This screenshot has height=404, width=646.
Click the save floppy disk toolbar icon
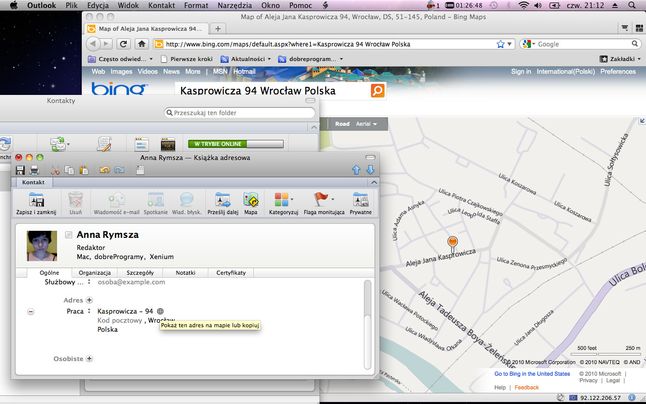pos(20,170)
